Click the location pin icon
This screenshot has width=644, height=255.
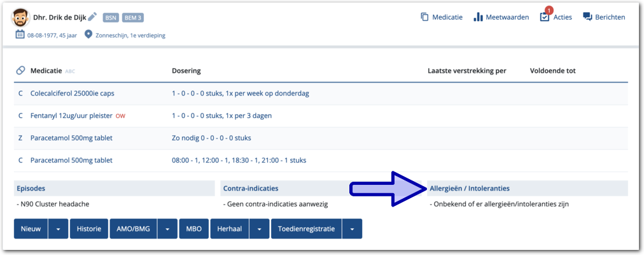click(x=88, y=35)
